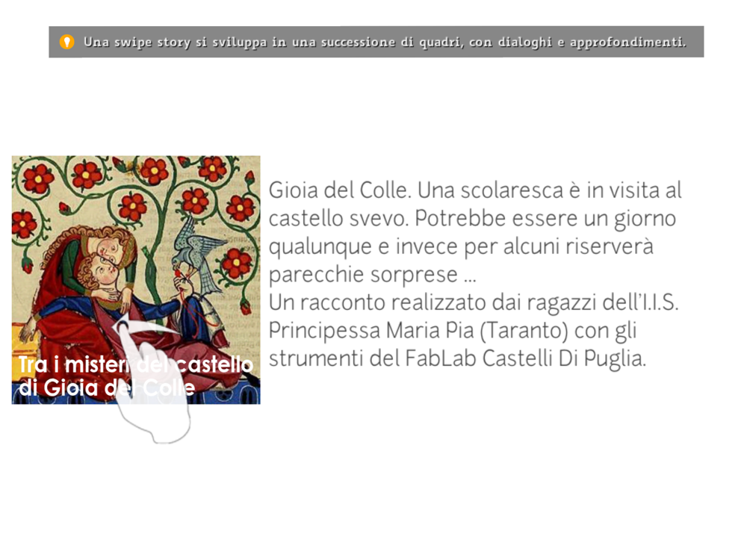This screenshot has height=560, width=747.
Task: Click the word "dialoghi" in the tip banner
Action: 525,43
